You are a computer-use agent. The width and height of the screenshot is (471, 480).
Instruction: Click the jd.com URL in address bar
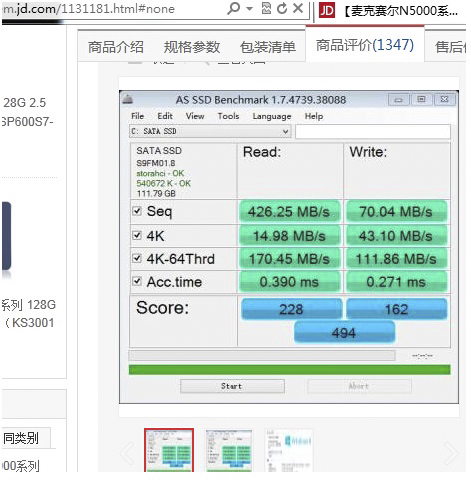click(88, 9)
